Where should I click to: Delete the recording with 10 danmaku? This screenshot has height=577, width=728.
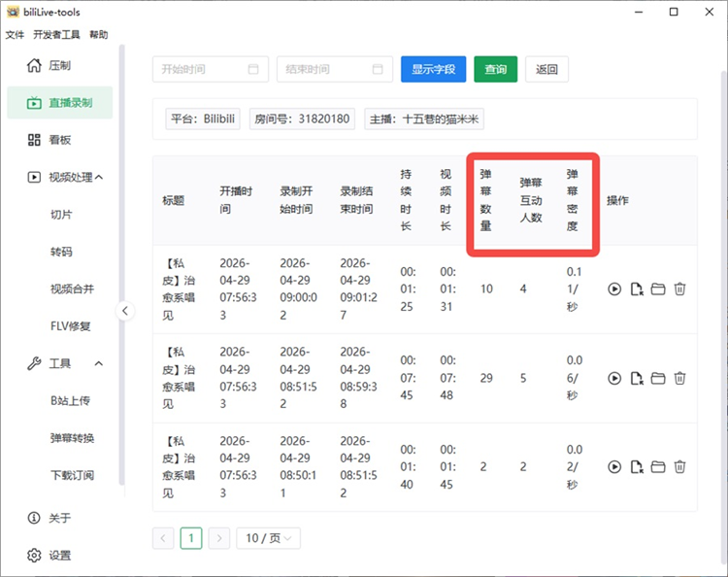tap(679, 288)
